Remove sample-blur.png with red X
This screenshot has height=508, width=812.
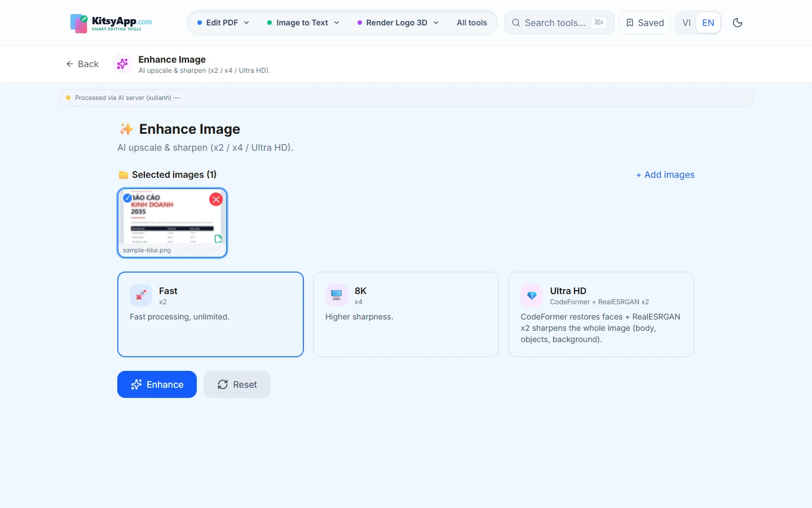216,199
